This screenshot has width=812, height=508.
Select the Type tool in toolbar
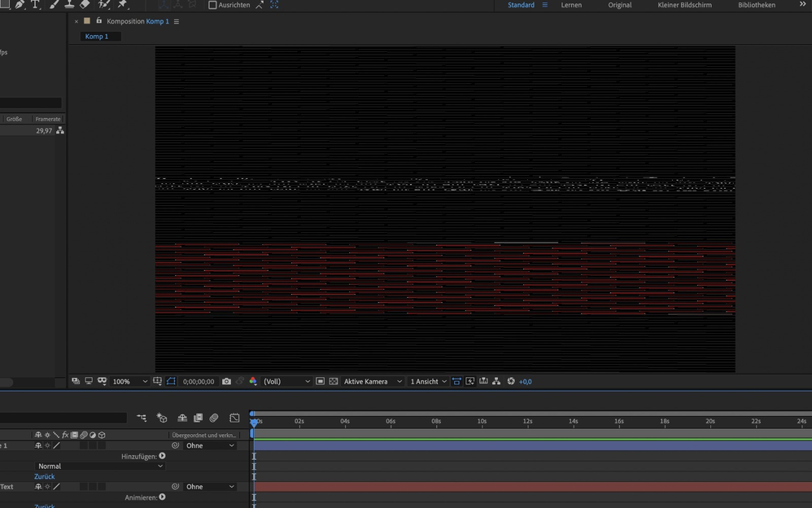click(35, 5)
